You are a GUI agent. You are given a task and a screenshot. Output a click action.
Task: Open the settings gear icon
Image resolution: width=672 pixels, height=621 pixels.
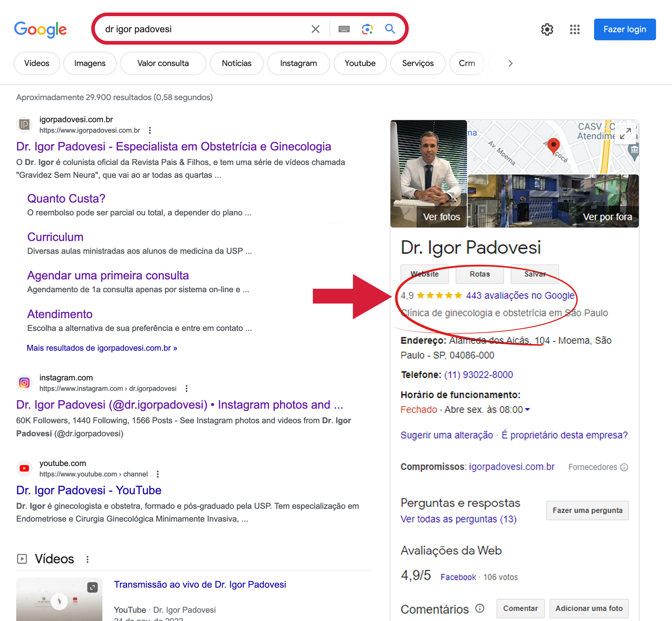(547, 30)
